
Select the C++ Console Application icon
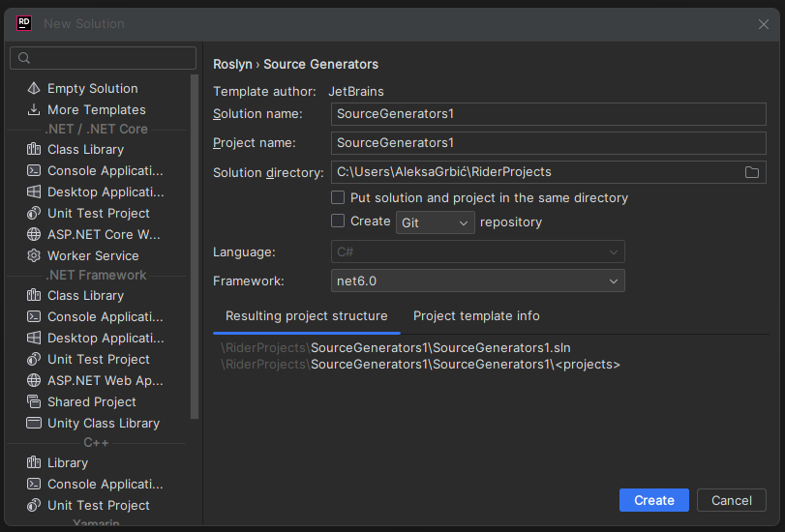(x=34, y=484)
